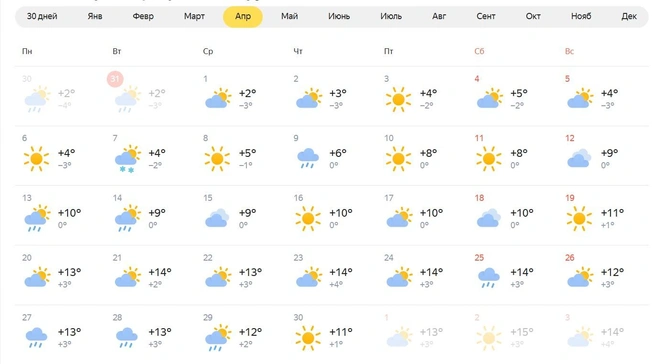Click the rain cloud icon for April 9
656x364 pixels.
pyautogui.click(x=308, y=159)
